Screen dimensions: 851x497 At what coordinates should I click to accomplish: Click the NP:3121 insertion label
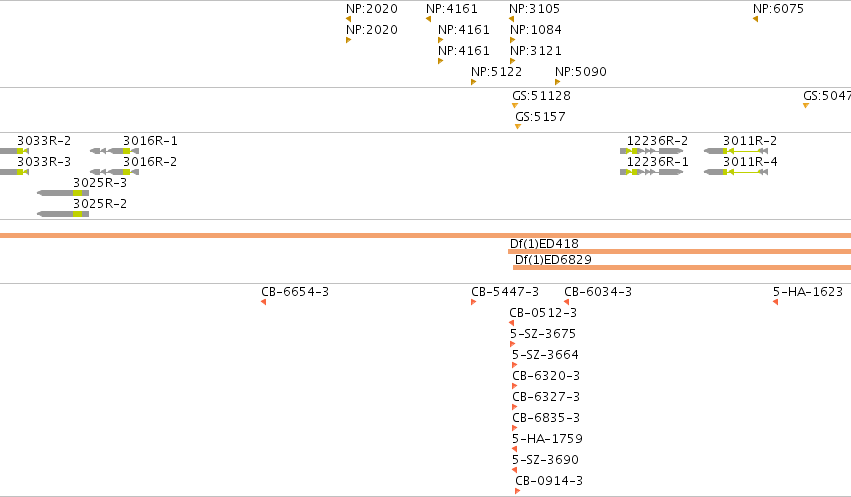point(536,51)
